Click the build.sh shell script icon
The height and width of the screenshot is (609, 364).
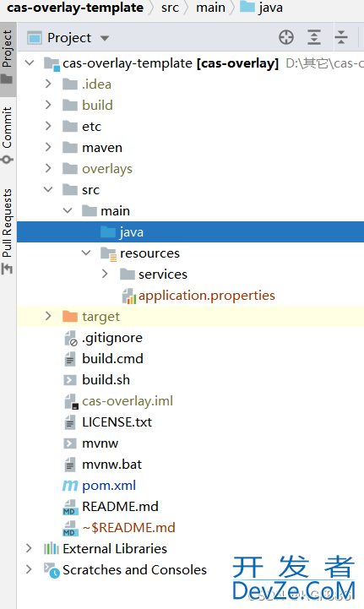click(x=70, y=380)
